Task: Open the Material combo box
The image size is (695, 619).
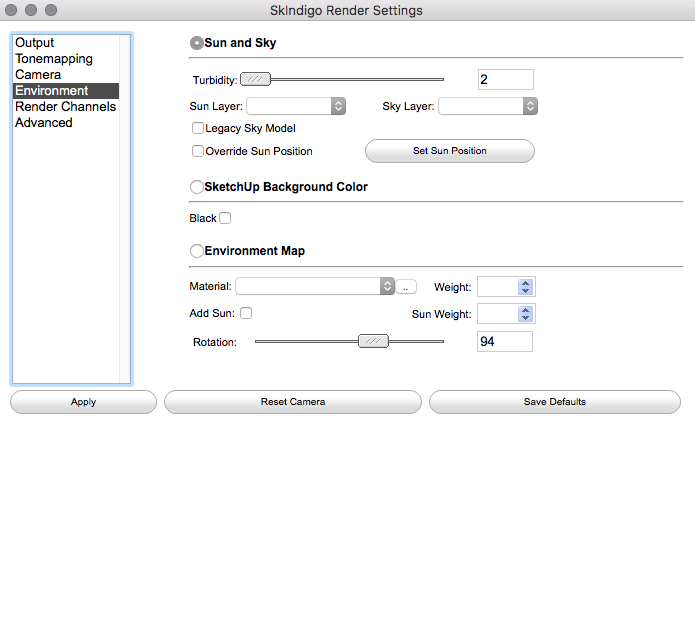Action: click(x=315, y=286)
